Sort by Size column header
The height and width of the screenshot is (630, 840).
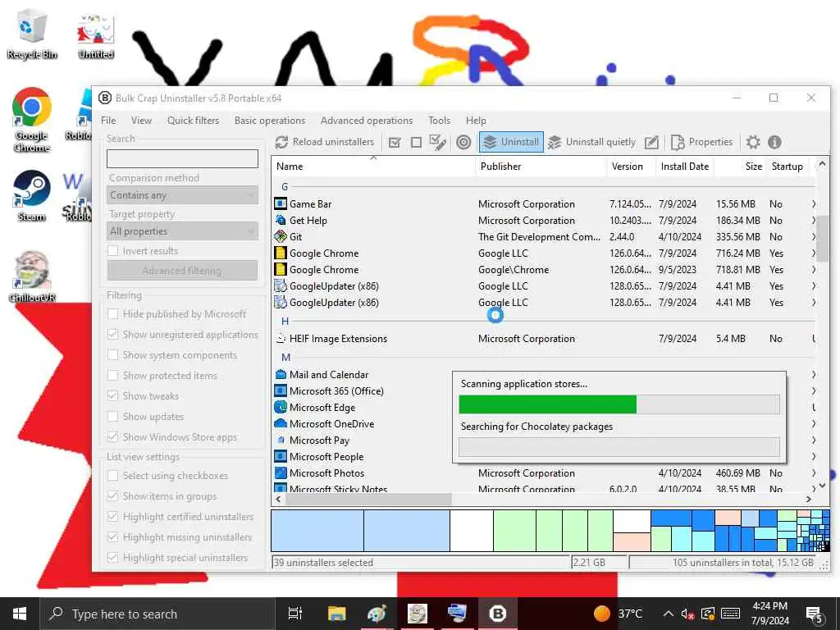[739, 166]
